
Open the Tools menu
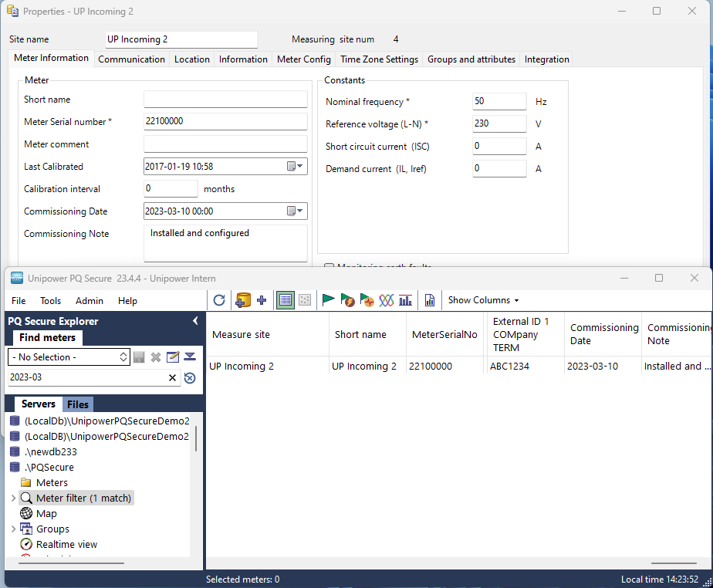point(50,301)
